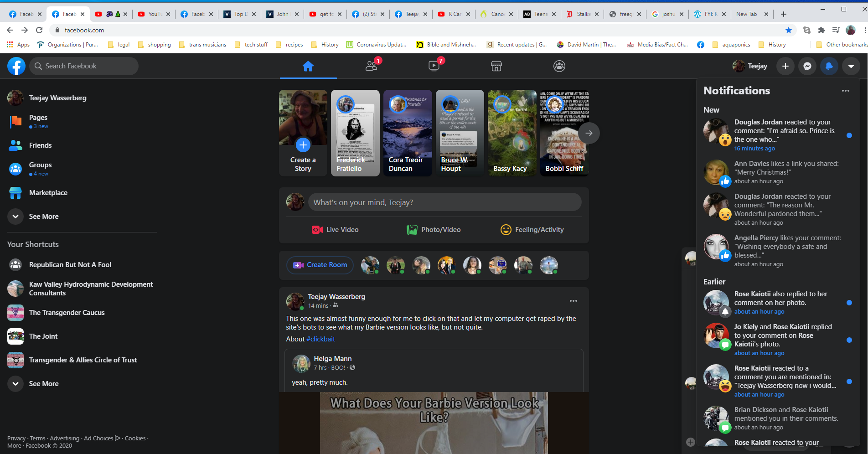
Task: Open post options three-dot menu
Action: click(x=573, y=301)
